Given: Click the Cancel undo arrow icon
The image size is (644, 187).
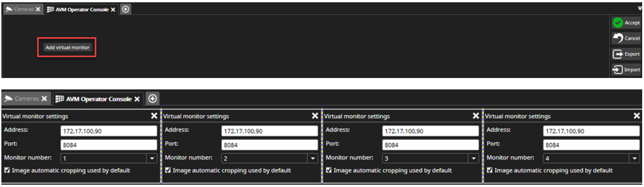Looking at the screenshot, I should pyautogui.click(x=618, y=38).
